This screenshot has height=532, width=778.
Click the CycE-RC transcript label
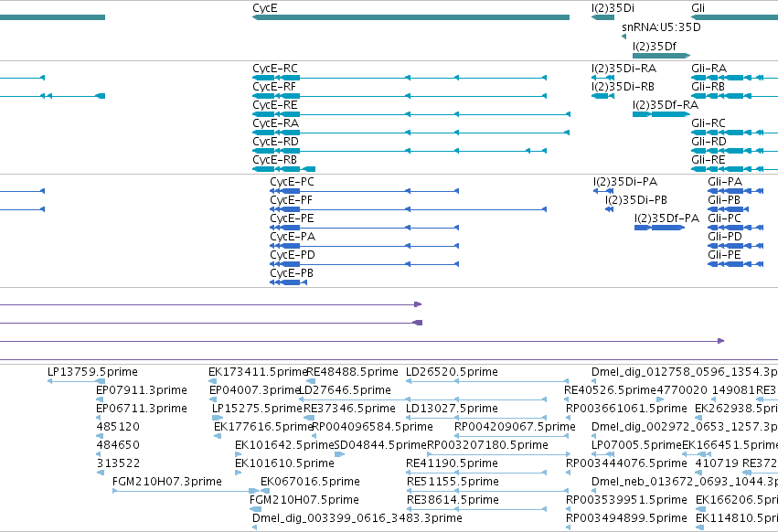275,68
